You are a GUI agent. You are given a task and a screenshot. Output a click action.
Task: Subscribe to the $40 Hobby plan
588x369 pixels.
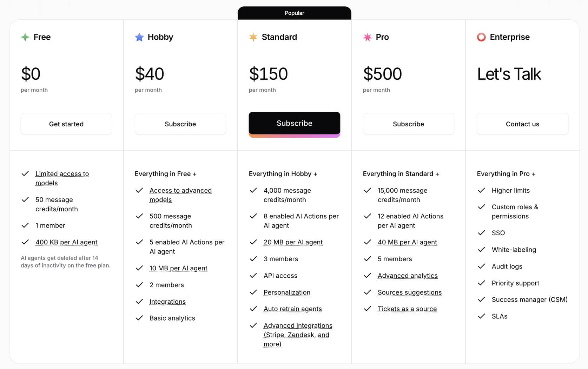[x=180, y=124]
